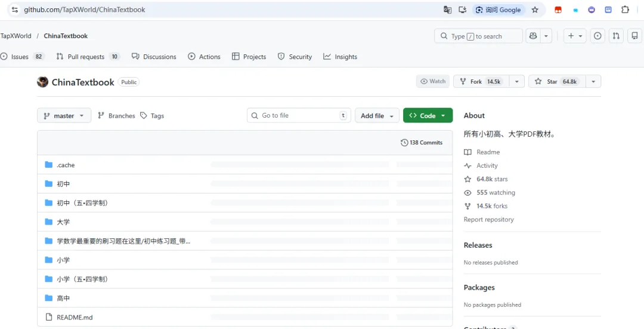Screen dimensions: 644x329
Task: Open the blue square extension icon
Action: click(608, 10)
